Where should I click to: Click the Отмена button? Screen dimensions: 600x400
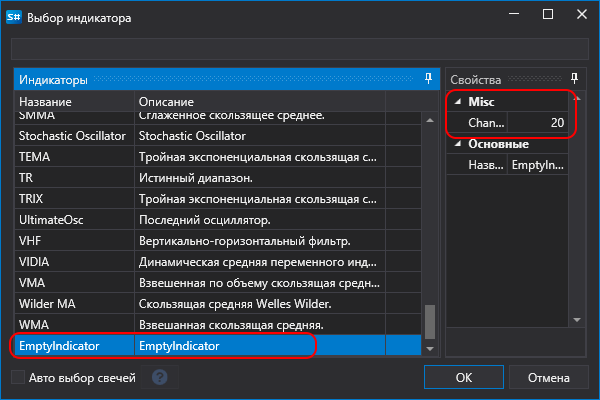(x=549, y=377)
